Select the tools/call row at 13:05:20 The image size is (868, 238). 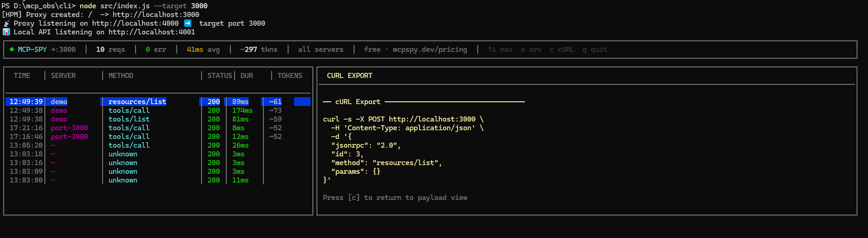pos(158,145)
